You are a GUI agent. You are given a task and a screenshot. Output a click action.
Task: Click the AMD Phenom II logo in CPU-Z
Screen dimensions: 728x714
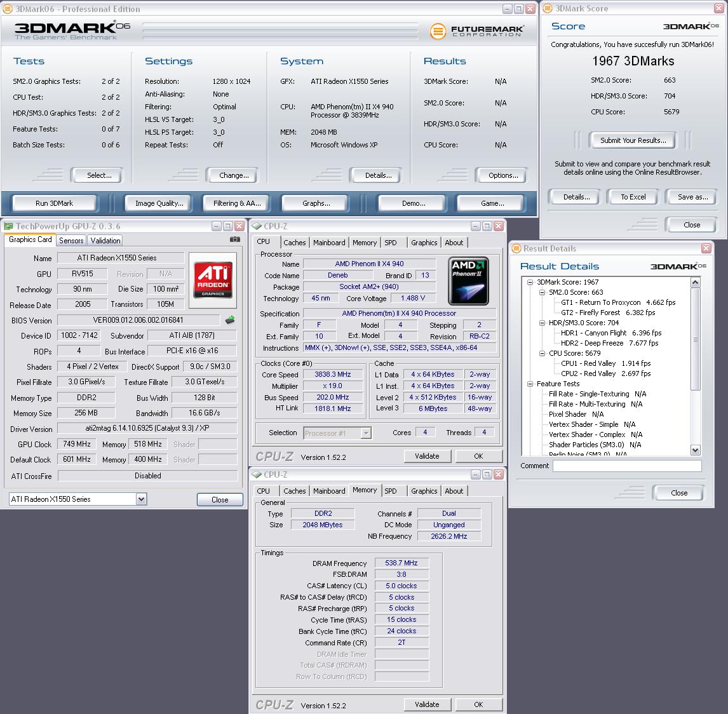(x=468, y=281)
